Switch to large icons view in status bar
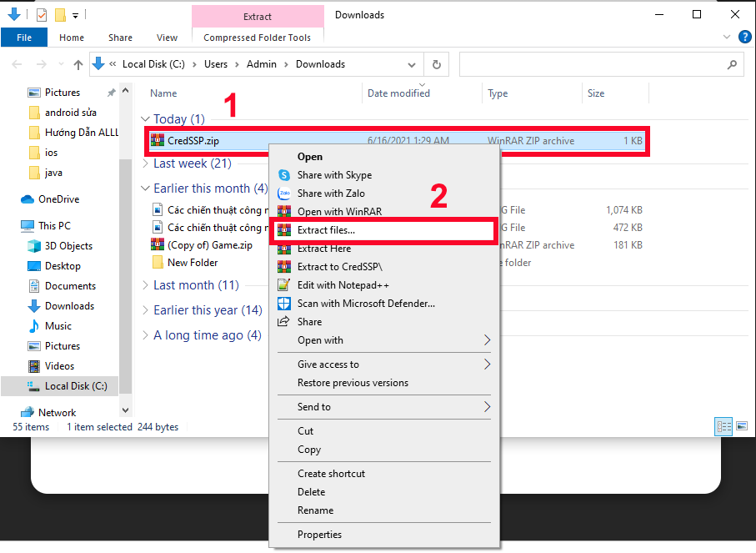Image resolution: width=756 pixels, height=553 pixels. [x=741, y=427]
